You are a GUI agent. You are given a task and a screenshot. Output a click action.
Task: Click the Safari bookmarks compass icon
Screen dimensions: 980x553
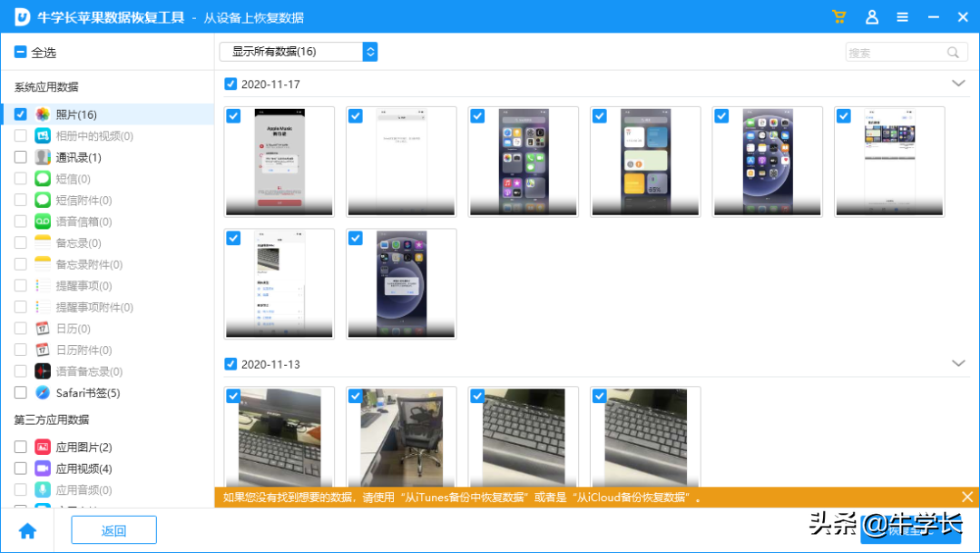pos(43,392)
